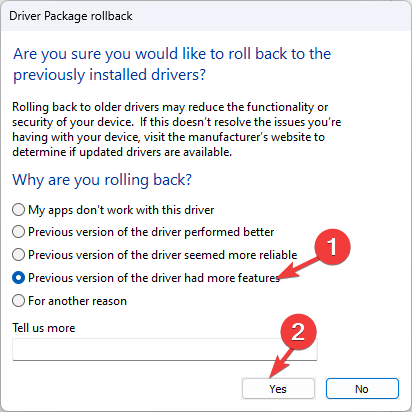
Task: Click the rollback warning paragraph text
Action: (x=177, y=130)
